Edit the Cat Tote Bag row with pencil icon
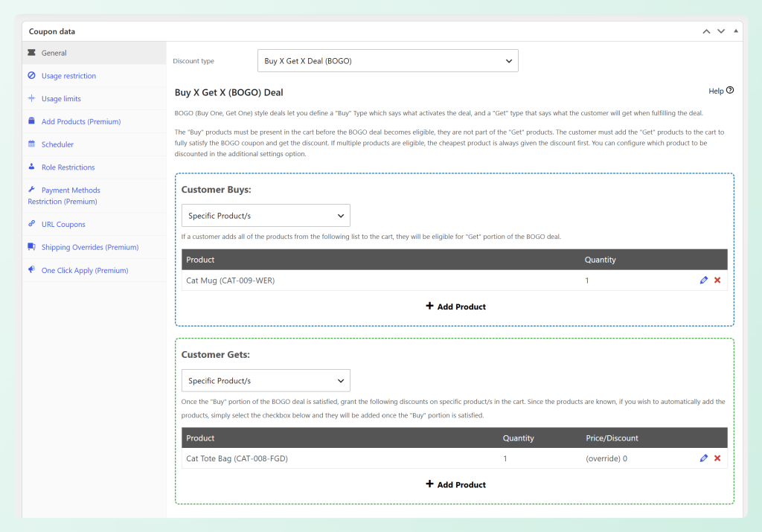762x532 pixels. [x=703, y=458]
